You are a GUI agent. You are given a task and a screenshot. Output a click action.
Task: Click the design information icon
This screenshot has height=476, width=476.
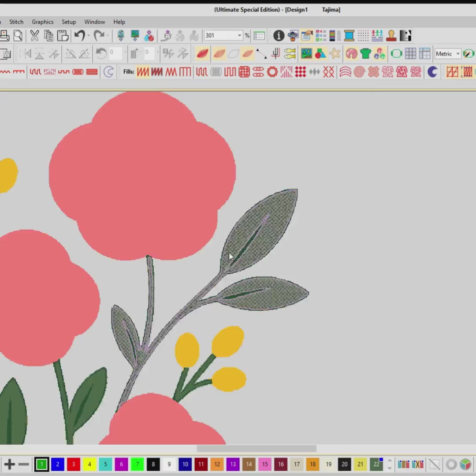point(279,36)
